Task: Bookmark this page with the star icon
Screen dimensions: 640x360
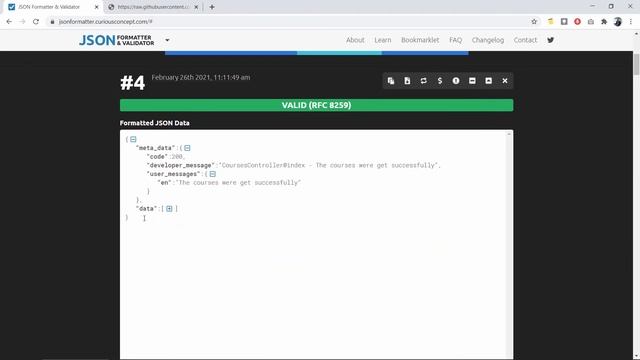Action: (x=534, y=22)
